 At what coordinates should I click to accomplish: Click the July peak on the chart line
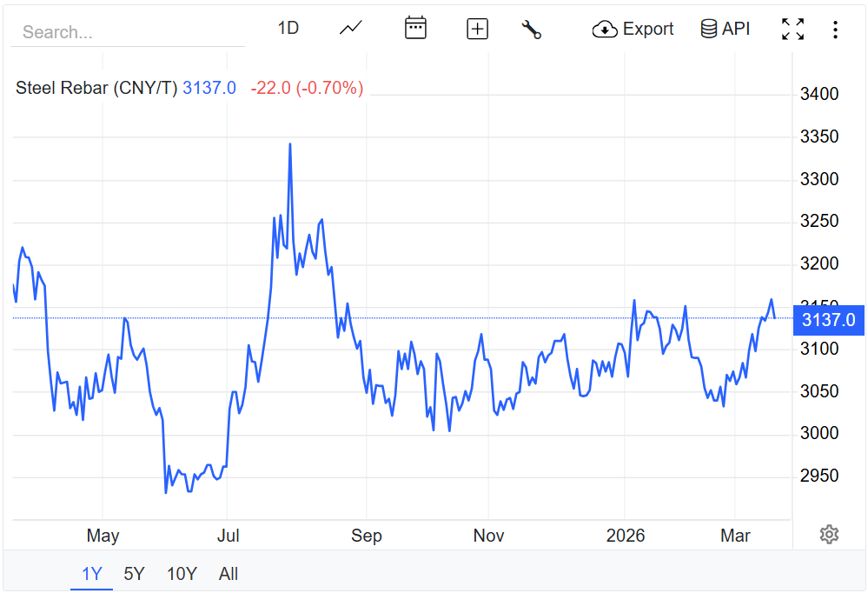[x=289, y=144]
